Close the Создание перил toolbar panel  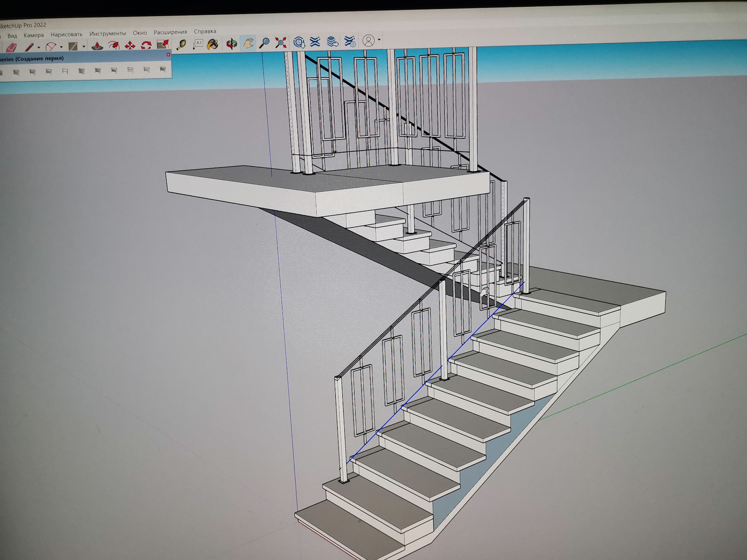(x=168, y=55)
